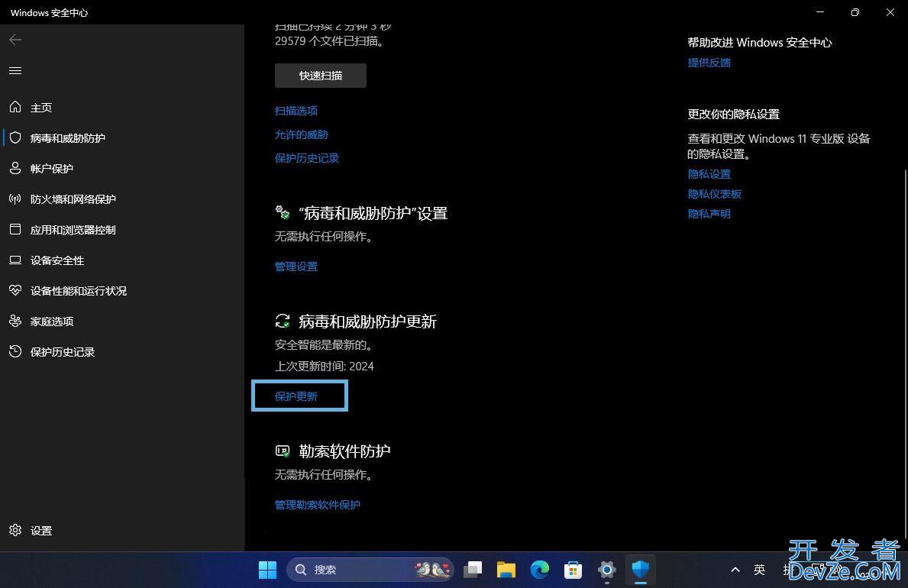Image resolution: width=908 pixels, height=588 pixels.
Task: Click the 病毒和威胁防护更新 heading
Action: click(368, 321)
